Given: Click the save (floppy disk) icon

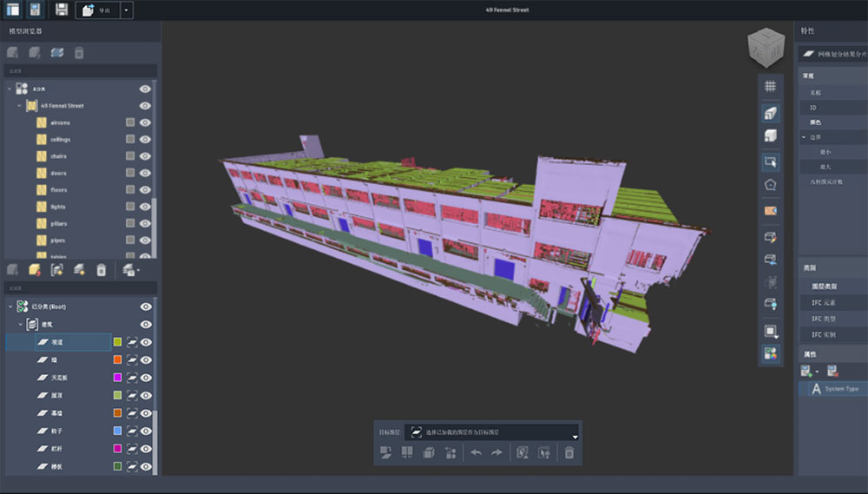Looking at the screenshot, I should [61, 10].
